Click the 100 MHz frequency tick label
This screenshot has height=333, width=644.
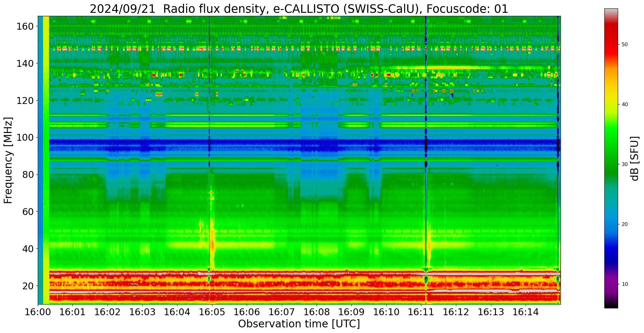coord(25,137)
